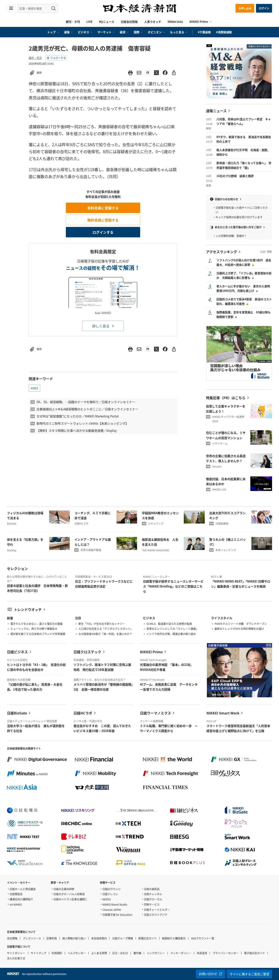Screen dimensions: 279x980
Task: Open ranking article ソフトバンクGが個人向け社債1兆円
Action: (x=244, y=263)
